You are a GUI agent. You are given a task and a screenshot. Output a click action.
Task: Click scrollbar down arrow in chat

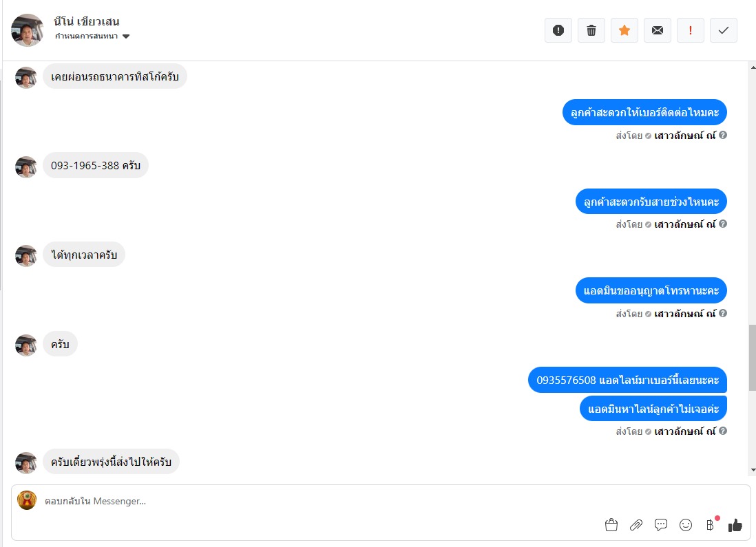[753, 471]
